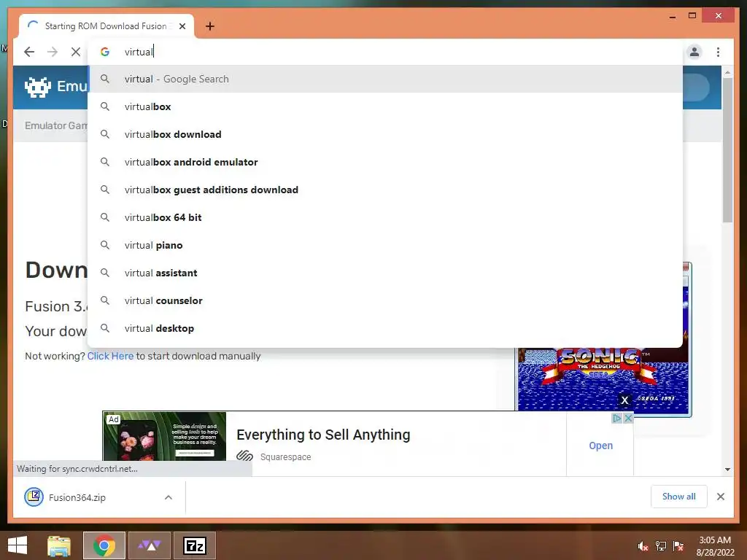Select 'virtualbox 64 bit' suggestion
This screenshot has width=747, height=560.
[385, 217]
